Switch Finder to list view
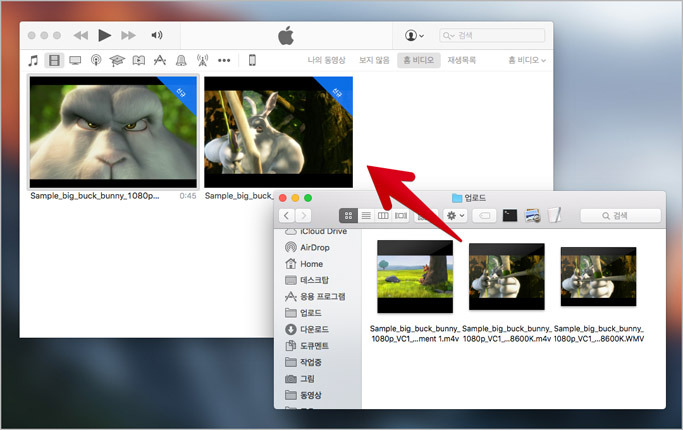Image resolution: width=683 pixels, height=430 pixels. point(366,216)
